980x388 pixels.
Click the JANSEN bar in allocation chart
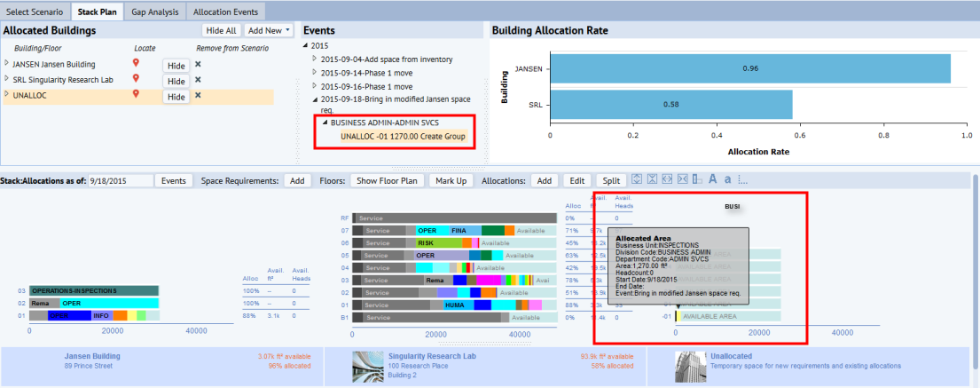coord(749,68)
